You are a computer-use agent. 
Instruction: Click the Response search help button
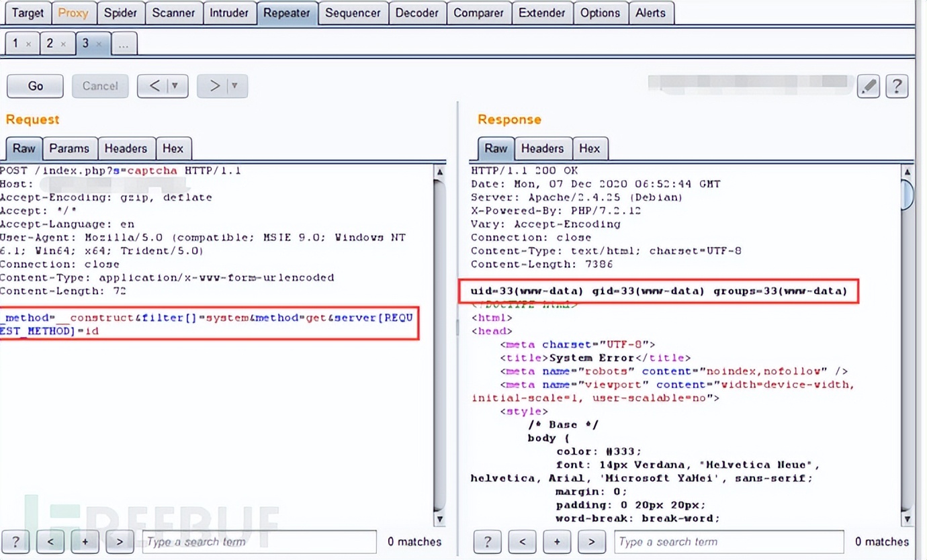[488, 542]
